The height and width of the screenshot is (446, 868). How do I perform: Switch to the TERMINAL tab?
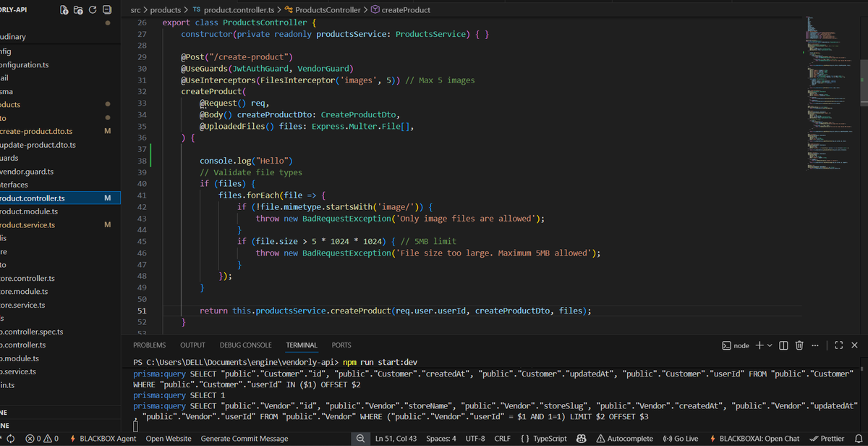[x=302, y=345]
